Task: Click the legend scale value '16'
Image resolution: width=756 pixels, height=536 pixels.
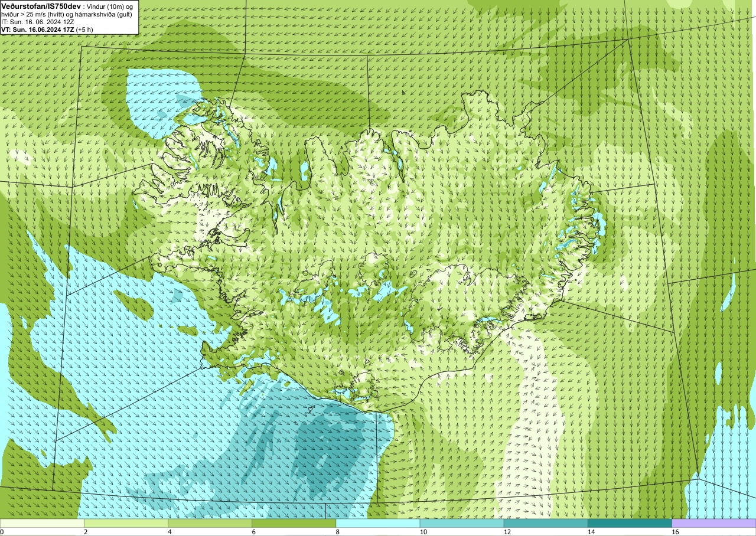Action: point(675,532)
